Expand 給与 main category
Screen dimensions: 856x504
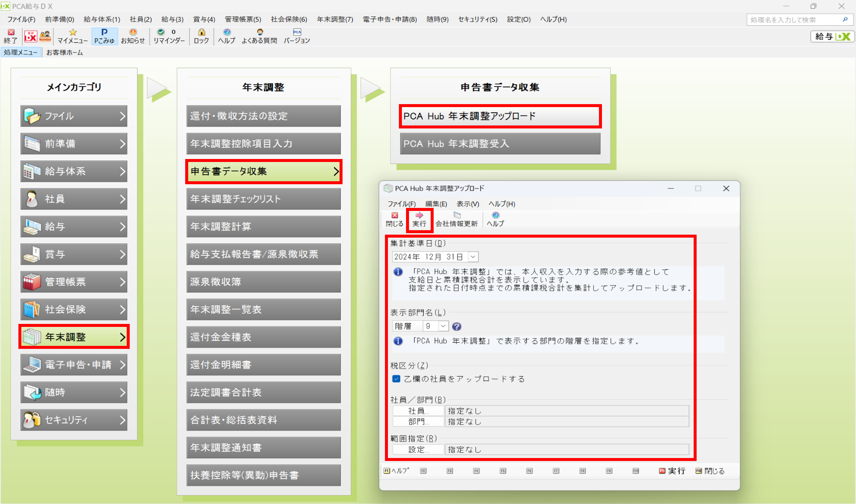[74, 227]
